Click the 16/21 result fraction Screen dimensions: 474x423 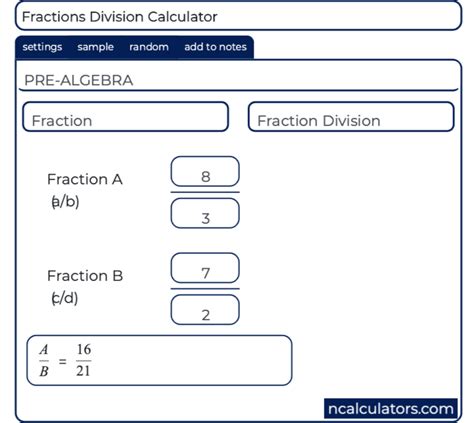pyautogui.click(x=83, y=360)
